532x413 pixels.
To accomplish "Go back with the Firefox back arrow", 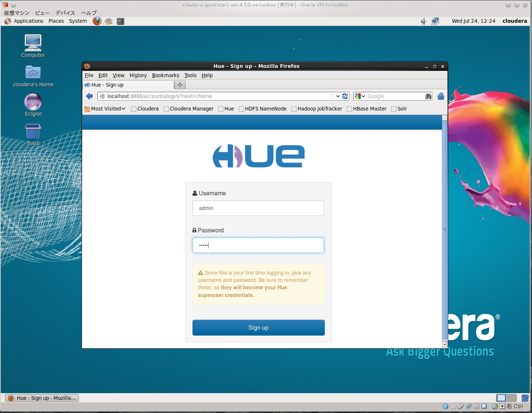I will tap(89, 96).
